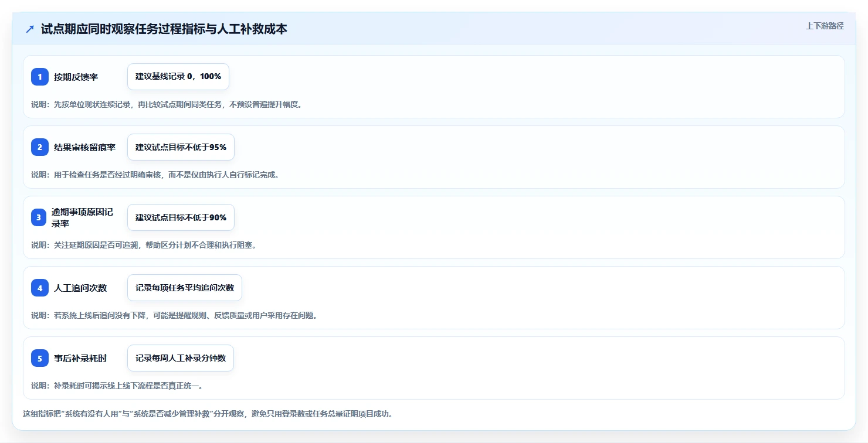Image resolution: width=868 pixels, height=443 pixels.
Task: Click the 建议试点目标不低于95% pill
Action: 181,147
